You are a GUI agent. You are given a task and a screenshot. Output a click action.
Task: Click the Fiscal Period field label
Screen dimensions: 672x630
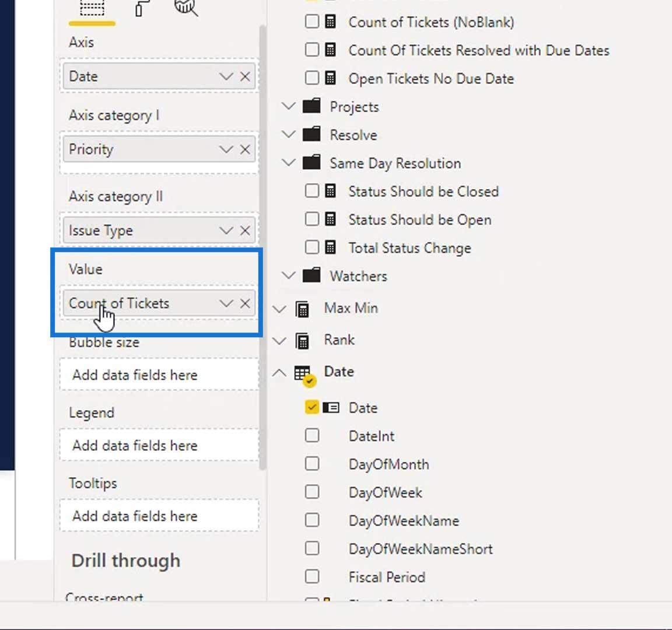[x=387, y=577]
